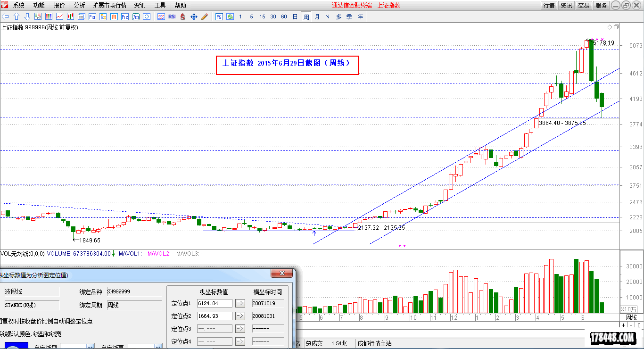Open the red line chart icon
The width and height of the screenshot is (644, 349).
coord(59,17)
